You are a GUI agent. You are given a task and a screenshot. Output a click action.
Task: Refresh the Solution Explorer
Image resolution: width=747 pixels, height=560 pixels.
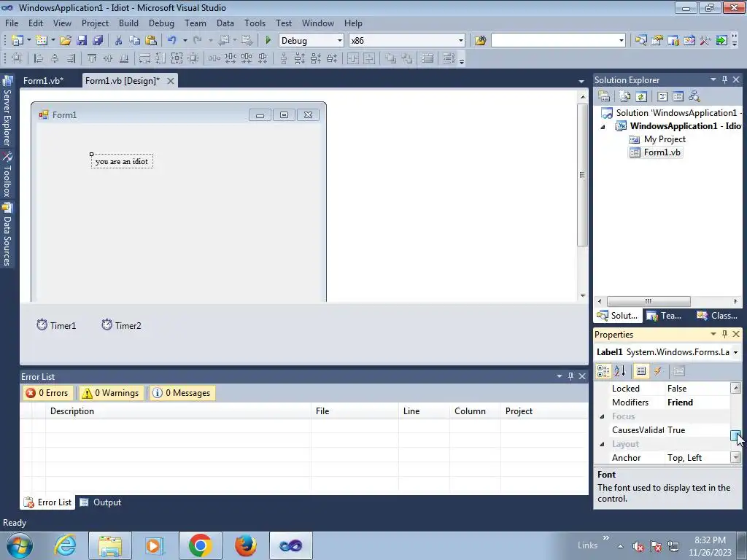pyautogui.click(x=641, y=96)
